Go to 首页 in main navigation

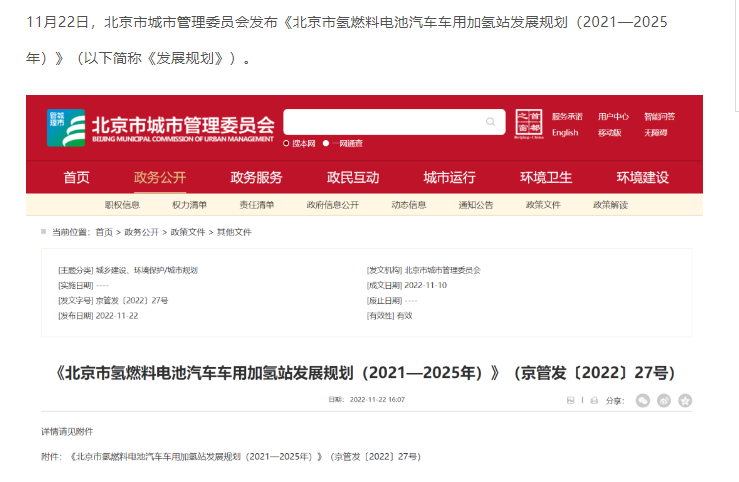click(x=76, y=177)
